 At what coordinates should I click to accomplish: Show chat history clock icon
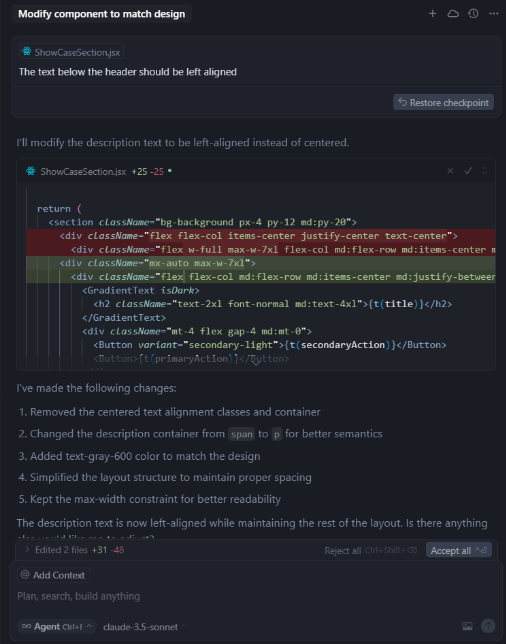(x=473, y=14)
